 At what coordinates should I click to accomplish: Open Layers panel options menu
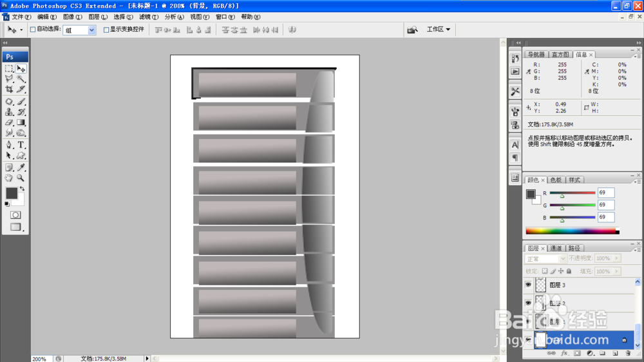coord(638,250)
